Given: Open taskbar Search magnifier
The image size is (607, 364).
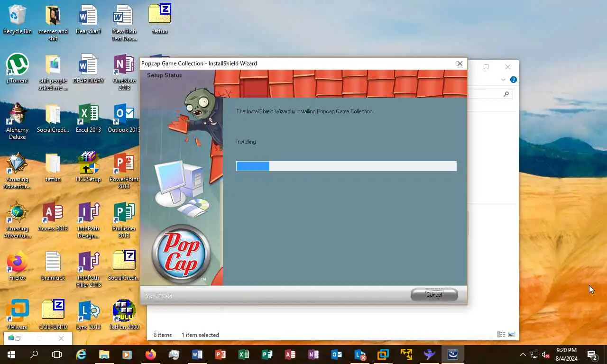Looking at the screenshot, I should (34, 355).
